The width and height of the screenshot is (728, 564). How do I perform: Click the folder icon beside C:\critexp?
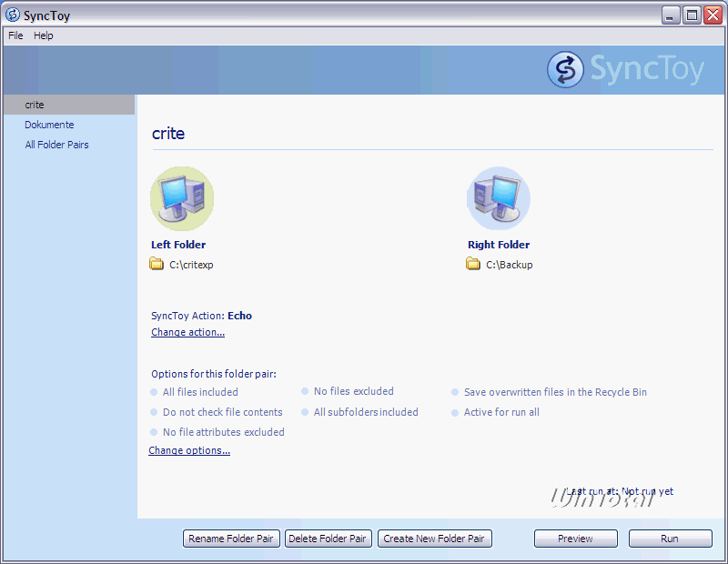[x=157, y=264]
